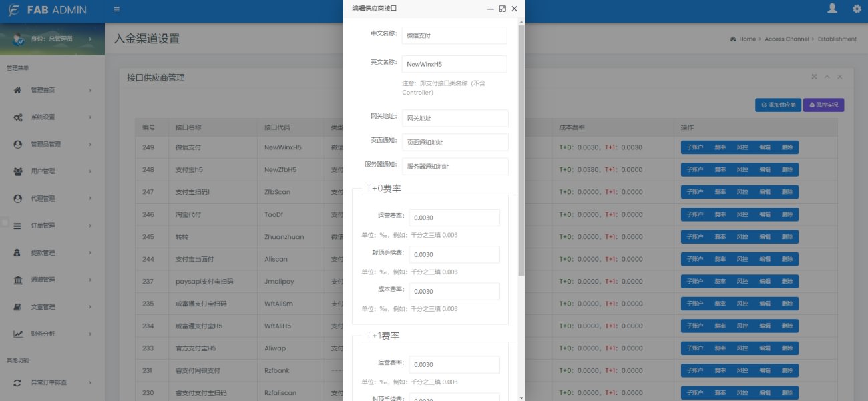Click the Access Channel breadcrumb link
The height and width of the screenshot is (401, 868).
tap(787, 39)
